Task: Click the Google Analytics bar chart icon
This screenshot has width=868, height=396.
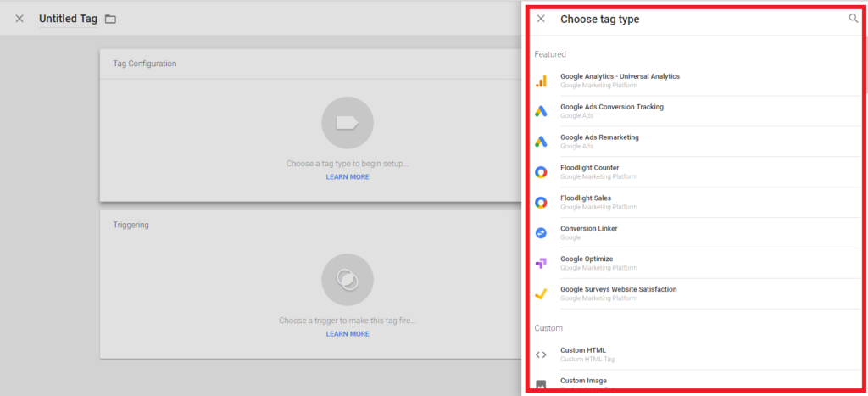Action: pyautogui.click(x=541, y=81)
